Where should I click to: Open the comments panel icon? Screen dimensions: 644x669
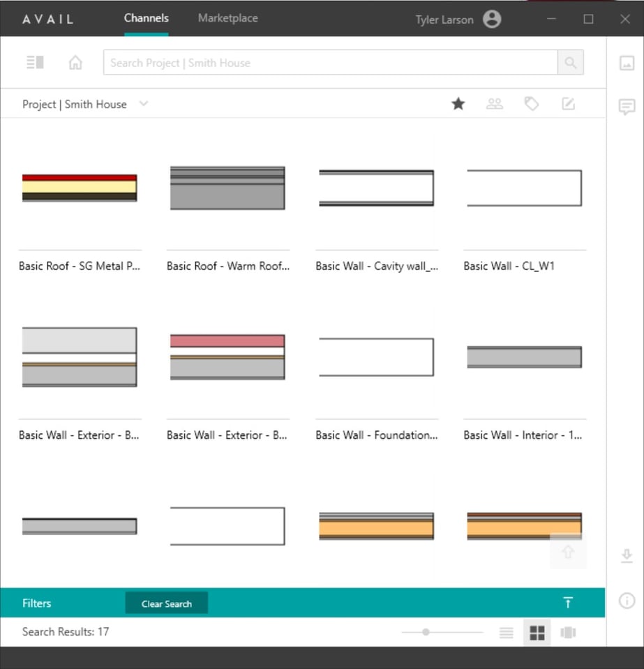click(626, 107)
